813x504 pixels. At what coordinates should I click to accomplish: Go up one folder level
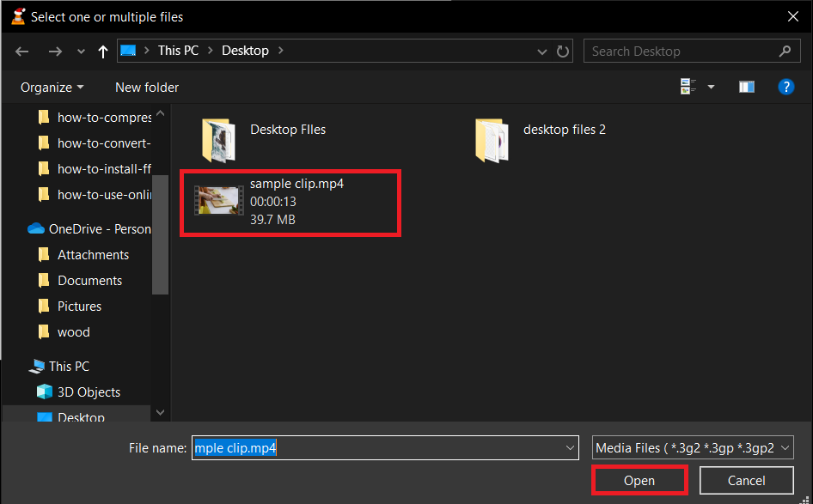point(102,51)
